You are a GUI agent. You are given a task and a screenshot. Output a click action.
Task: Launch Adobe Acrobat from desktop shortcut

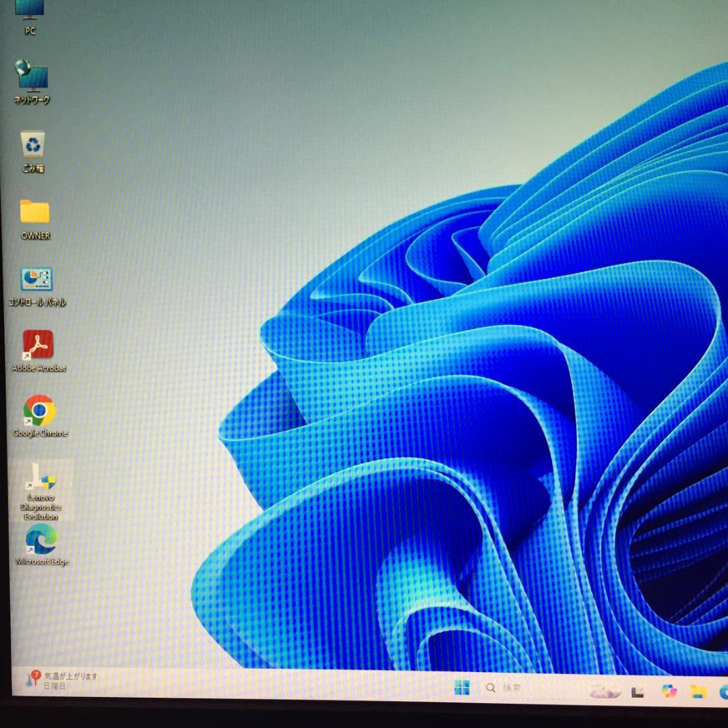click(x=38, y=345)
